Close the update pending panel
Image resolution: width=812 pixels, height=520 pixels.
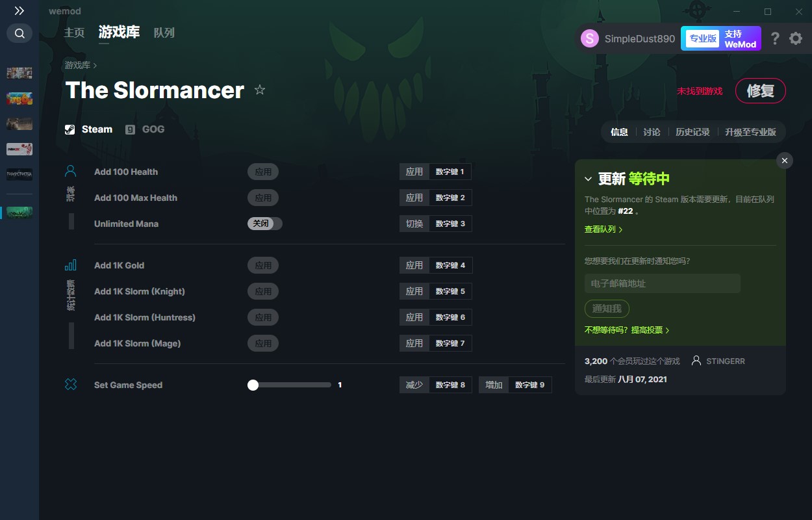(x=785, y=161)
